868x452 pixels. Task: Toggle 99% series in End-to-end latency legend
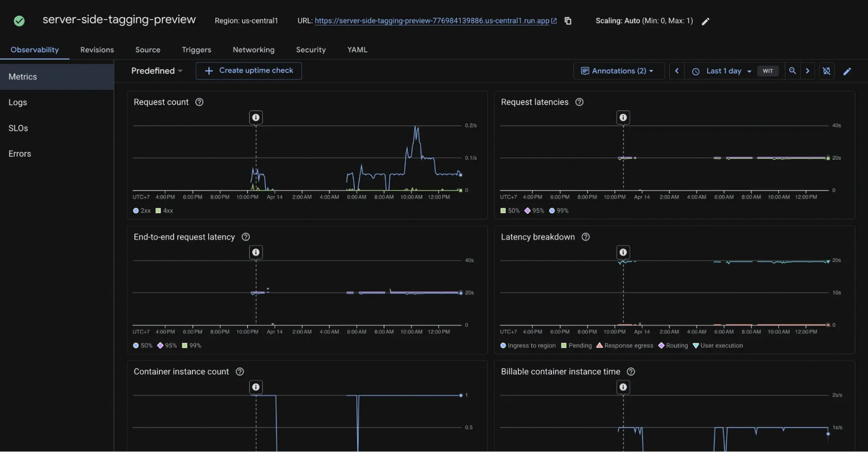[x=191, y=346]
